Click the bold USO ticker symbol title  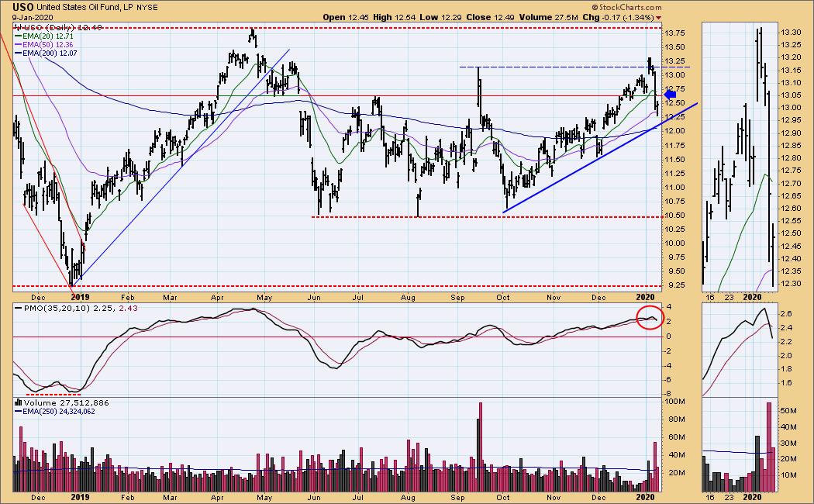pos(23,7)
